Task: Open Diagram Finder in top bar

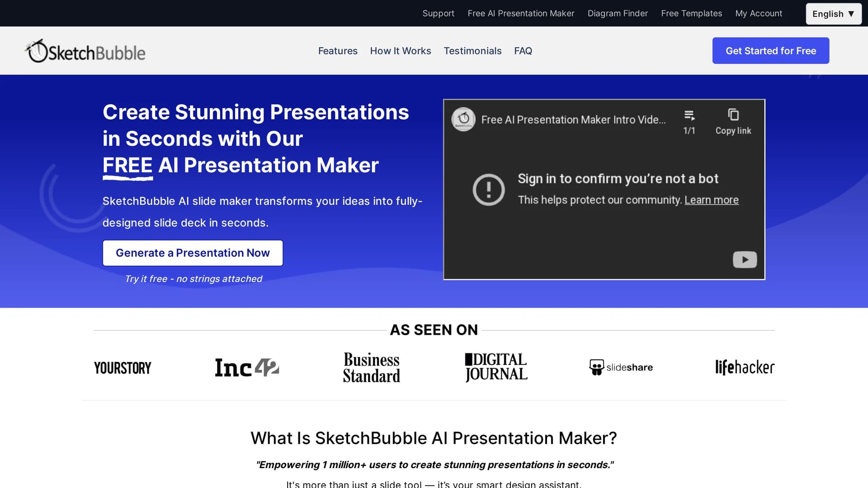Action: click(618, 14)
